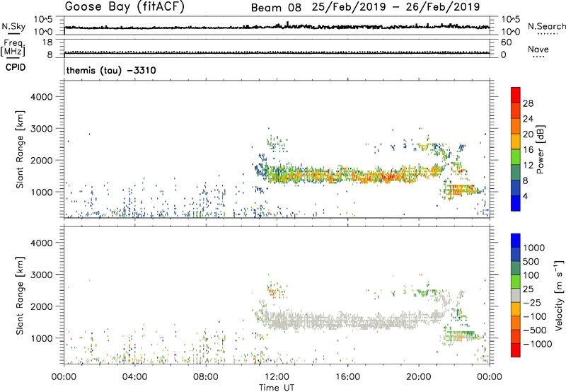Screen dimensions: 566x392
Task: Pick Velocity colorbar segment between 500 and 1000
Action: (x=516, y=254)
